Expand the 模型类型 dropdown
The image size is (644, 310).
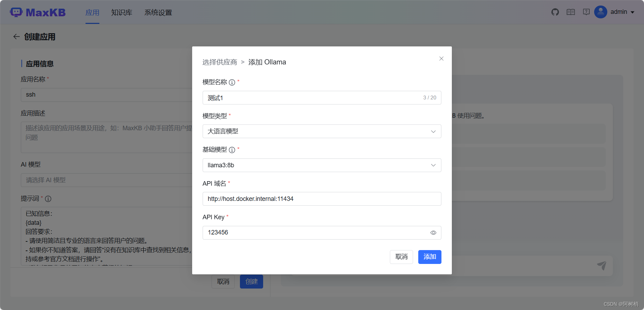[322, 131]
